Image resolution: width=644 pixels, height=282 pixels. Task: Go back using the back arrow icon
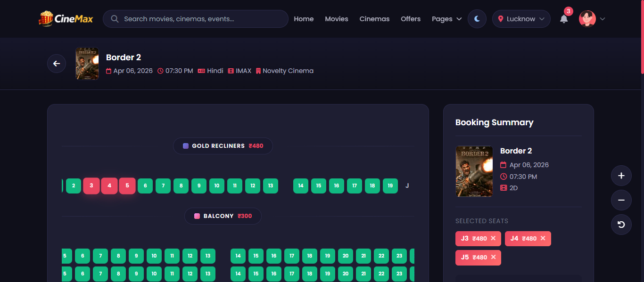point(56,64)
